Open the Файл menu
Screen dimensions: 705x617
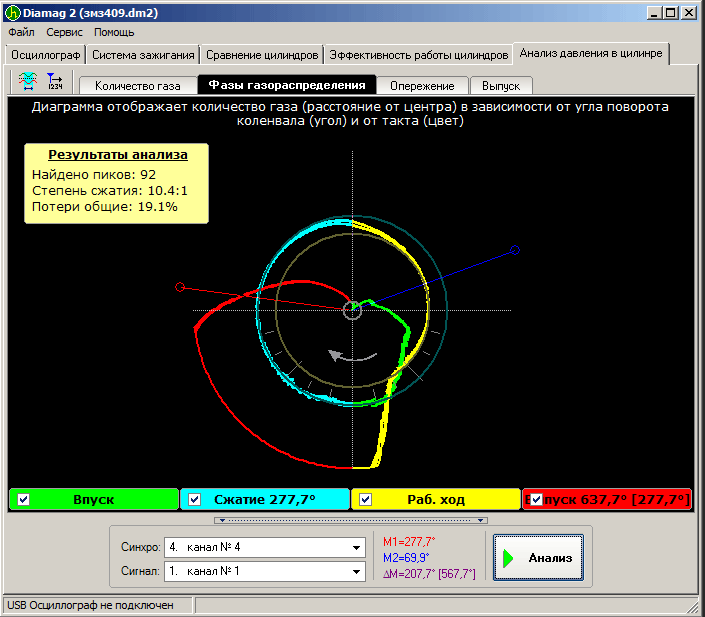(21, 32)
